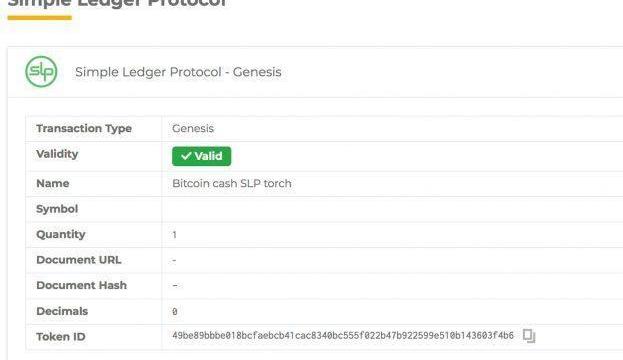Click the Transaction Type label
The width and height of the screenshot is (623, 360).
coord(84,128)
